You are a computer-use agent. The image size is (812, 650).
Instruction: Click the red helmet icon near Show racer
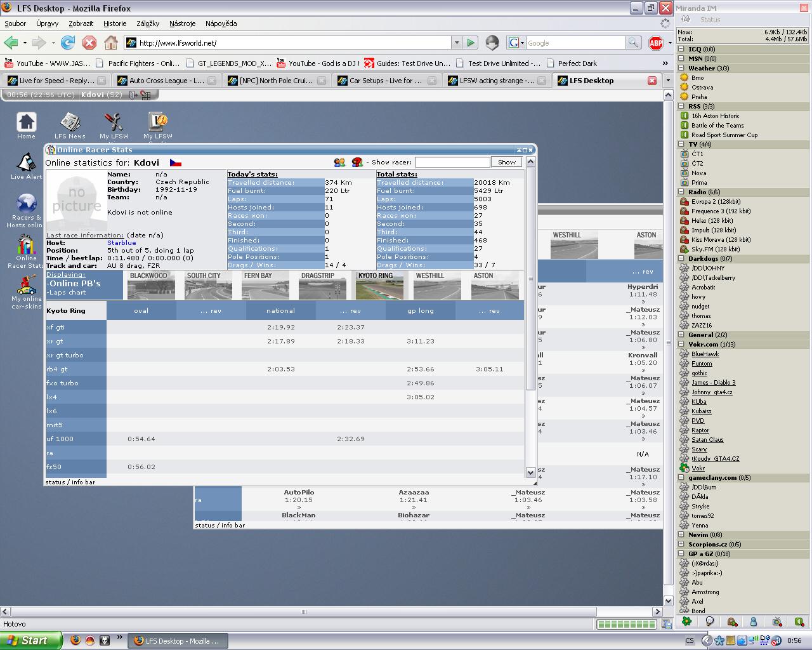point(357,162)
